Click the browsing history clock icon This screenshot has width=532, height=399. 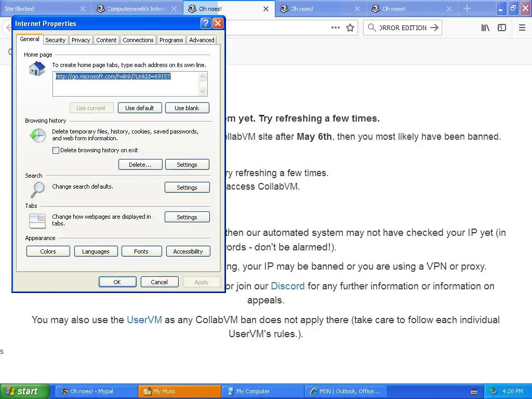pos(37,135)
